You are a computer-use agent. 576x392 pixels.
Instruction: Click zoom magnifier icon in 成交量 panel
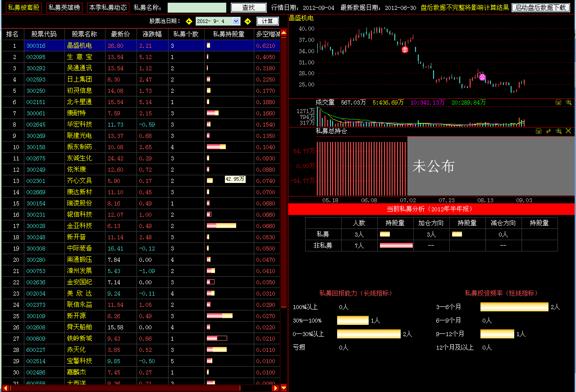coord(568,103)
